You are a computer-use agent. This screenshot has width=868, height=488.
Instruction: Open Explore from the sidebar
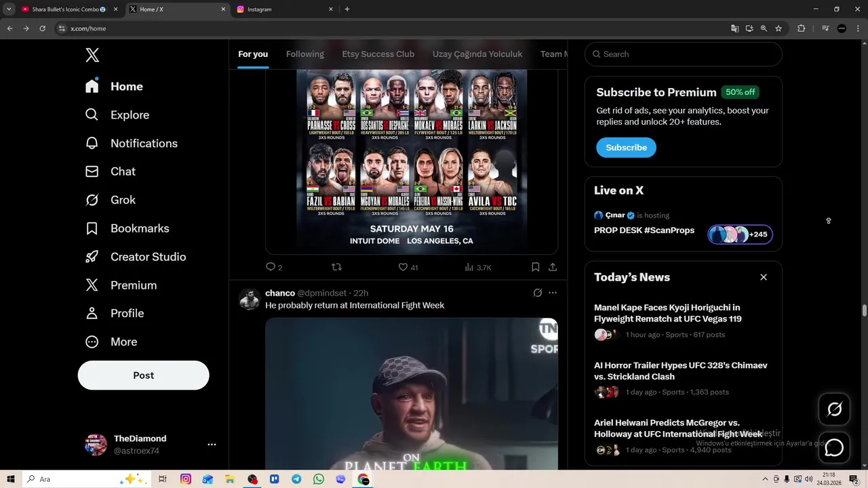point(117,115)
